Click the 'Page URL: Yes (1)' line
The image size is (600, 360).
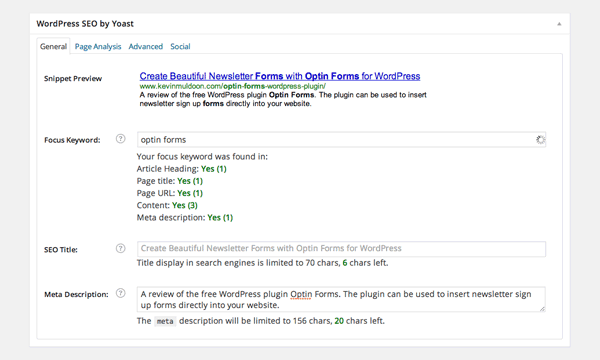[170, 193]
